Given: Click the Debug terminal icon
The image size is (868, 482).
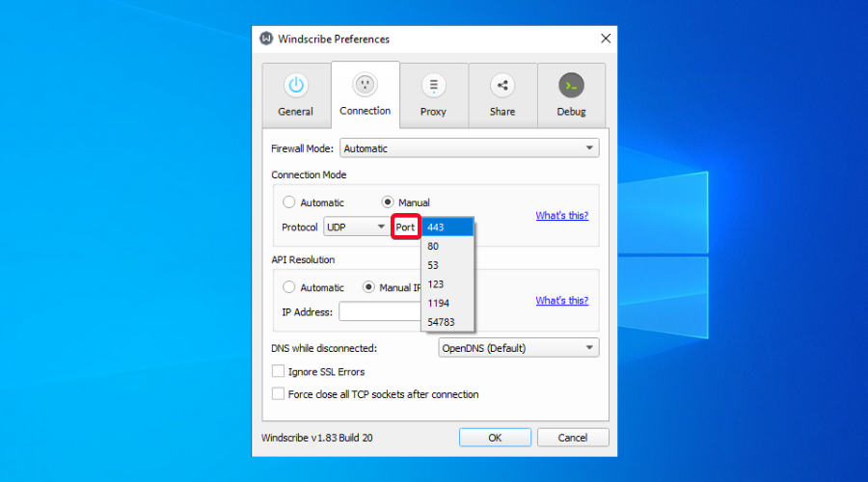Looking at the screenshot, I should (571, 85).
